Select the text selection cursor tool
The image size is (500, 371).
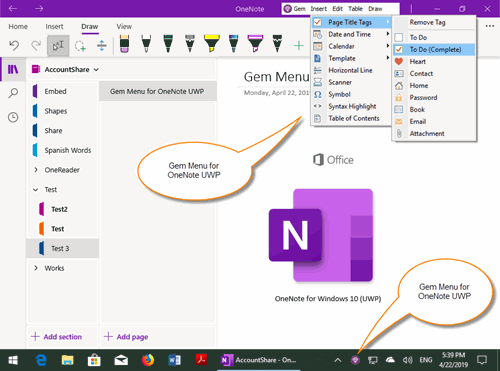tap(58, 46)
